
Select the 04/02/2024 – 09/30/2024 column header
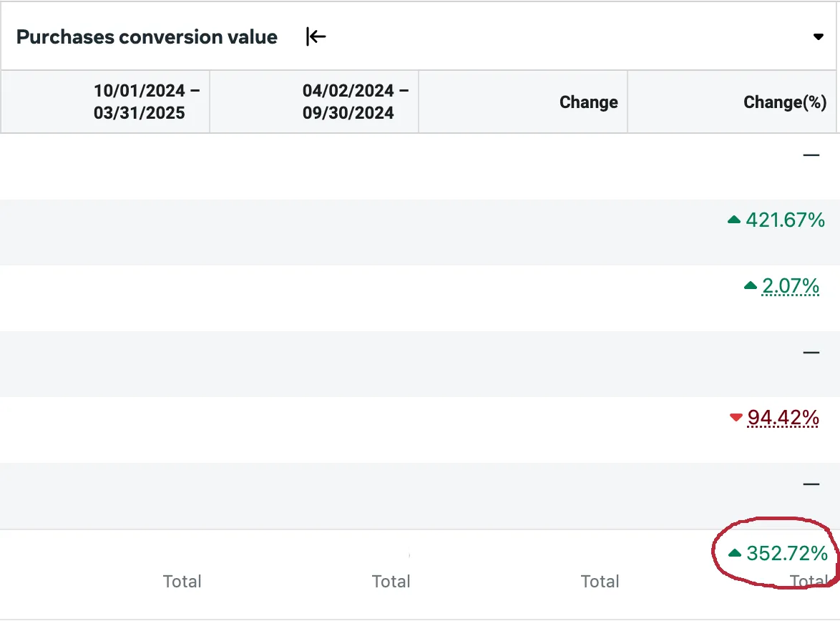point(348,102)
